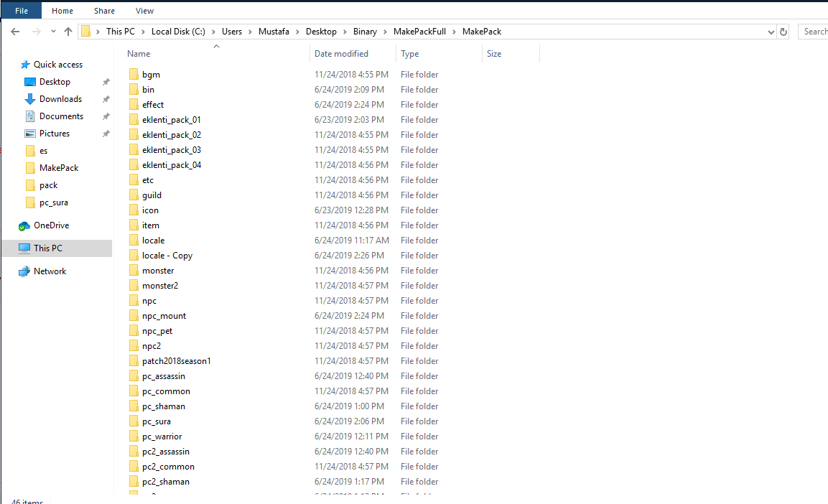Select the Downloads arrow icon

click(x=30, y=99)
